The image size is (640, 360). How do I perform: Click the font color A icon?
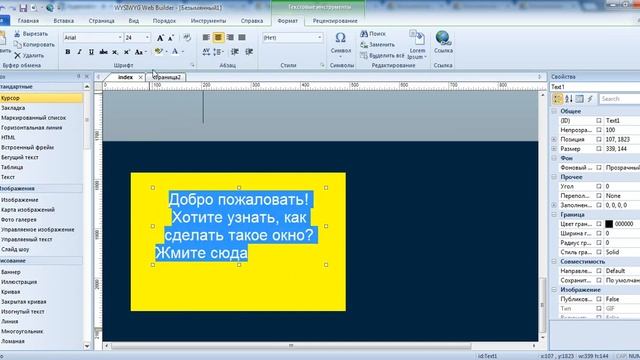[175, 51]
